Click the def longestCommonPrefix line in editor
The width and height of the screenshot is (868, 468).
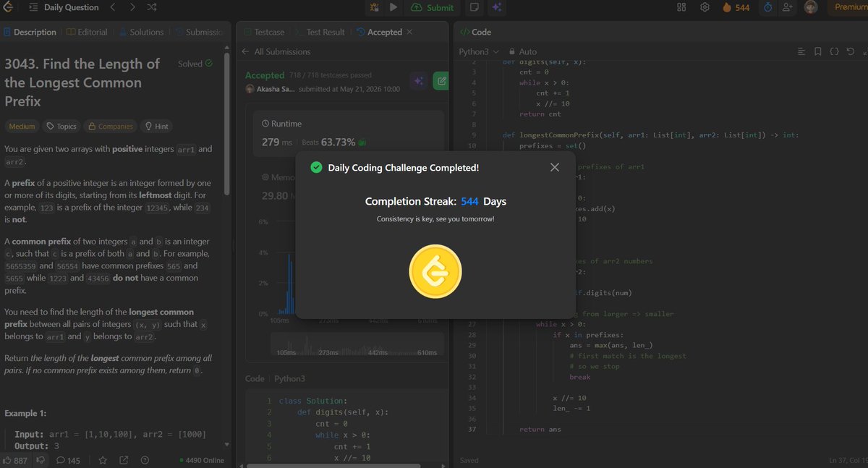point(650,135)
